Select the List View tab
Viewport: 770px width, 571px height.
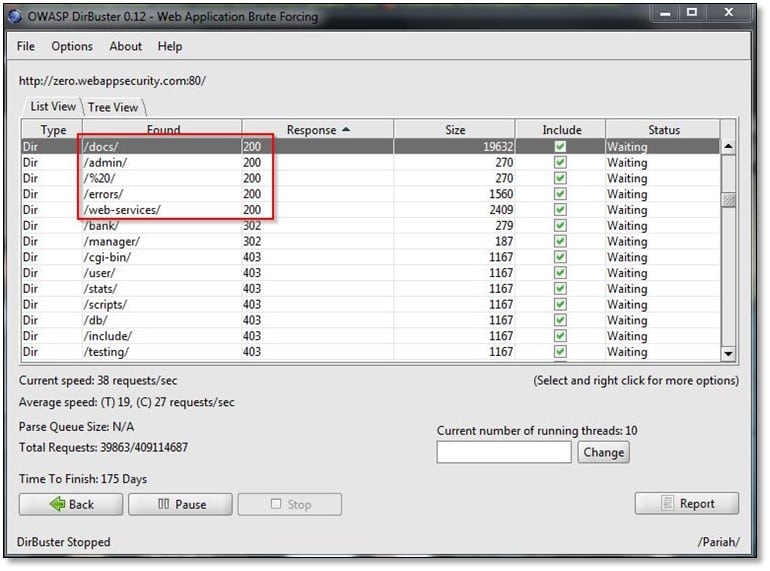point(53,107)
